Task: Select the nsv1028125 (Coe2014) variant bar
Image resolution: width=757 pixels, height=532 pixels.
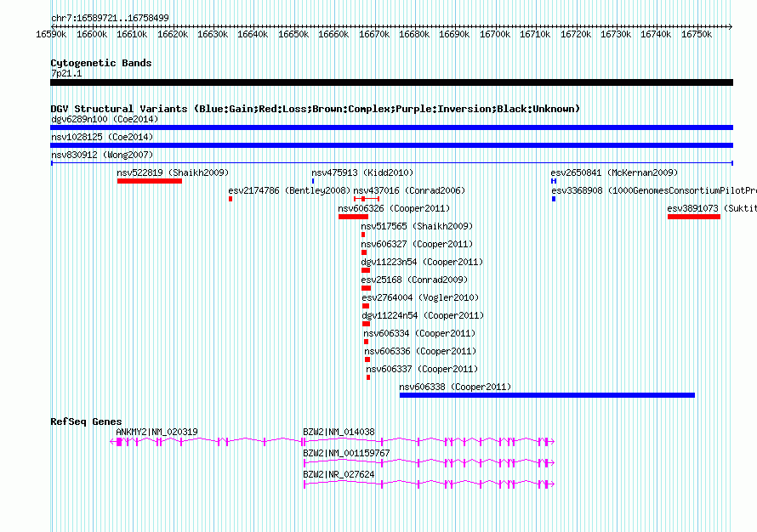Action: pos(391,145)
